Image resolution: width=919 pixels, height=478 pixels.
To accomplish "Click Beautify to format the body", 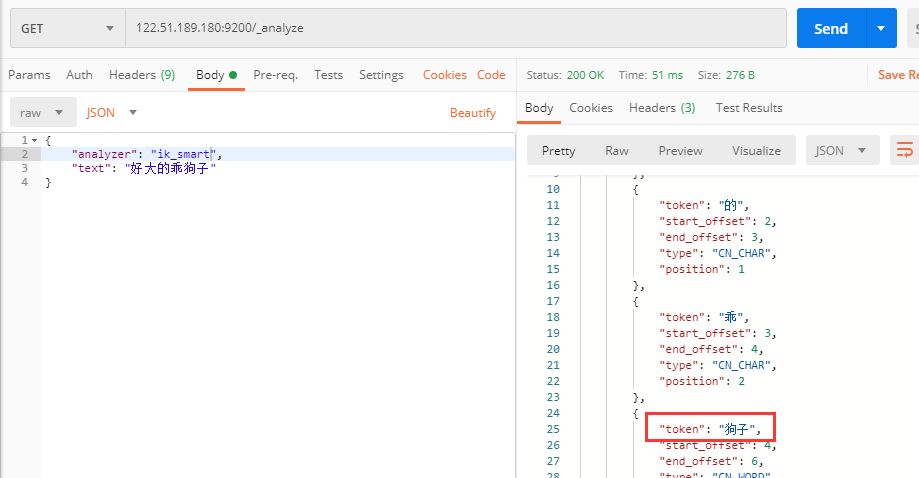I will point(473,113).
